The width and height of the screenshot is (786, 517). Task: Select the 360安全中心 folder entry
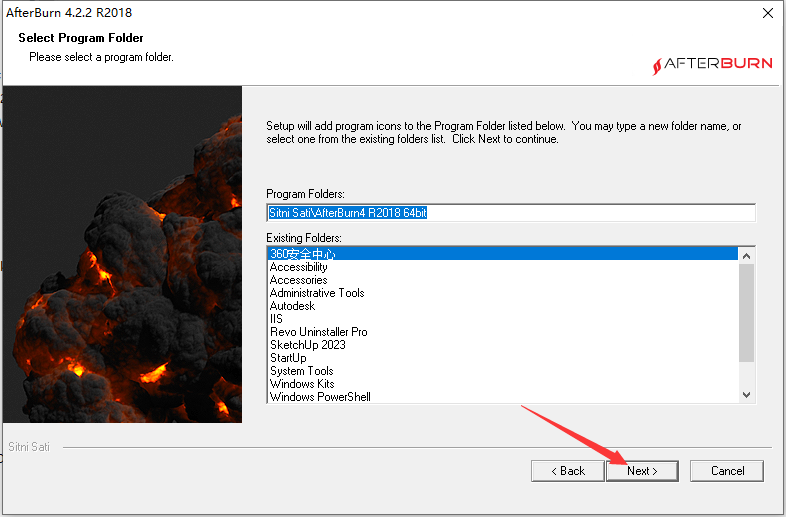point(503,254)
